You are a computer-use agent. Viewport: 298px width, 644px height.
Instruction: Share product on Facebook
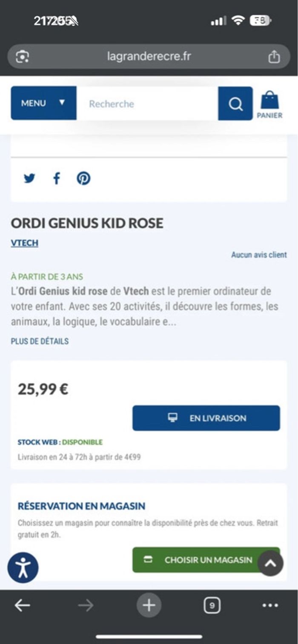click(x=57, y=178)
